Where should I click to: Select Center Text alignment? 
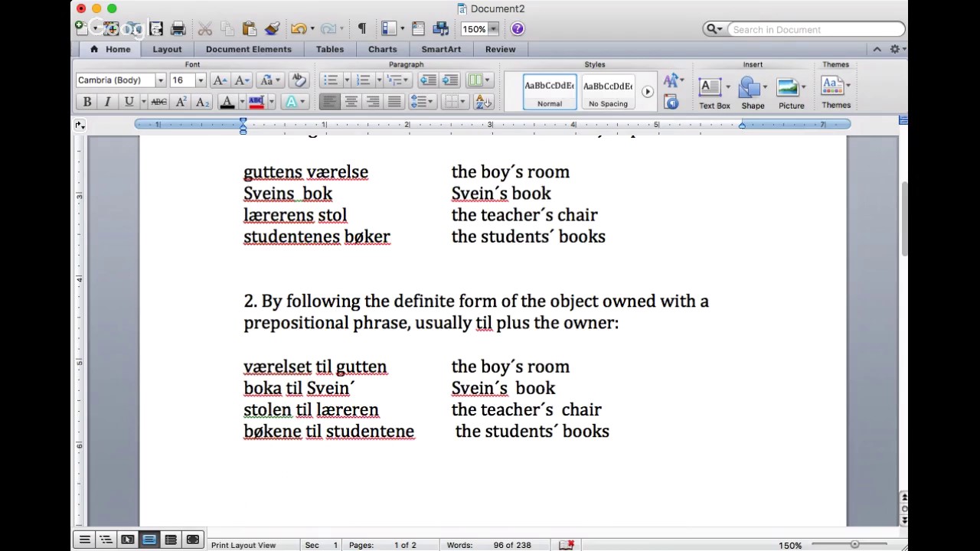coord(351,102)
